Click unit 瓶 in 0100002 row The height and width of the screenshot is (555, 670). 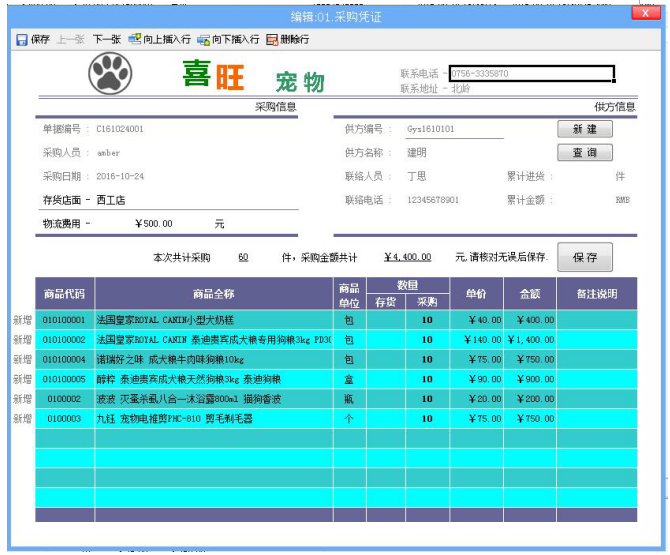(349, 399)
